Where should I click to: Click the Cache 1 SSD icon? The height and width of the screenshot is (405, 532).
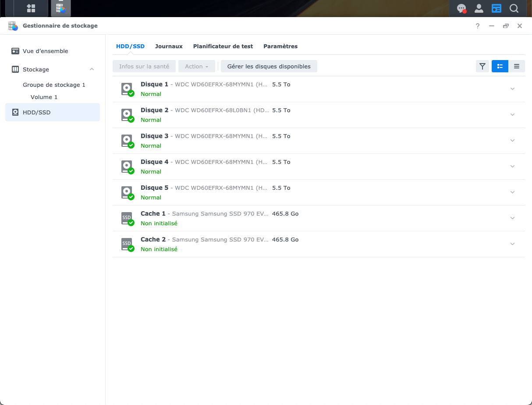(x=127, y=218)
